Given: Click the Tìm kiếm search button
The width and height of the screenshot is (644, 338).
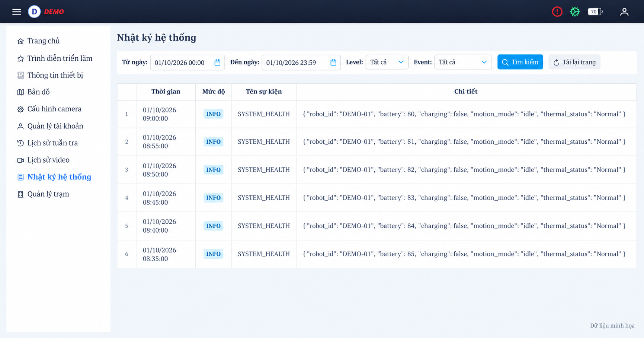Looking at the screenshot, I should click(x=520, y=62).
